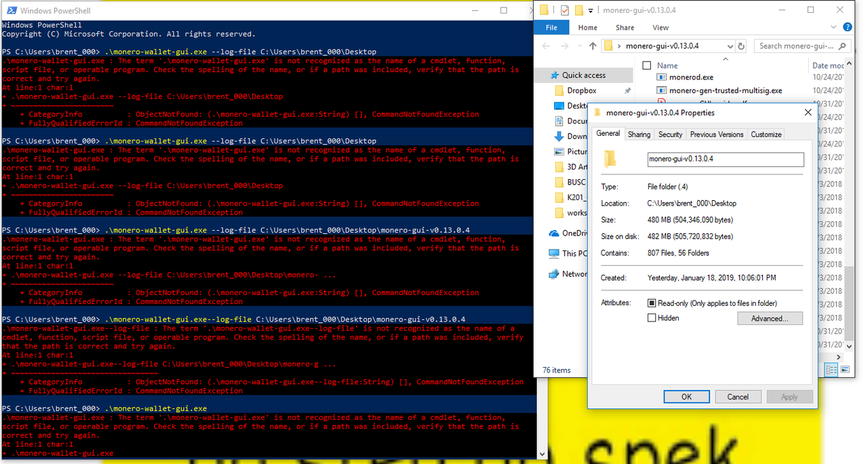Viewport: 868px width, 464px height.
Task: Toggle the Read-only attribute checkbox
Action: coord(652,303)
